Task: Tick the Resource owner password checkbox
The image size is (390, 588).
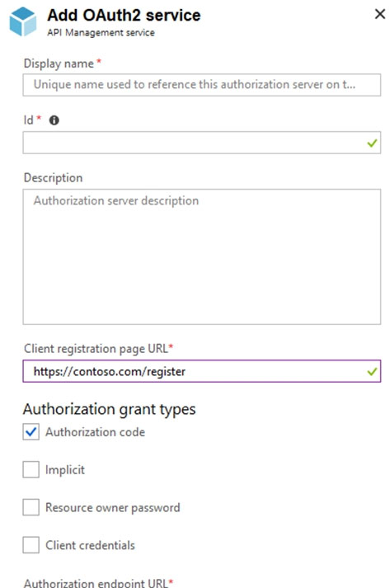Action: [31, 507]
